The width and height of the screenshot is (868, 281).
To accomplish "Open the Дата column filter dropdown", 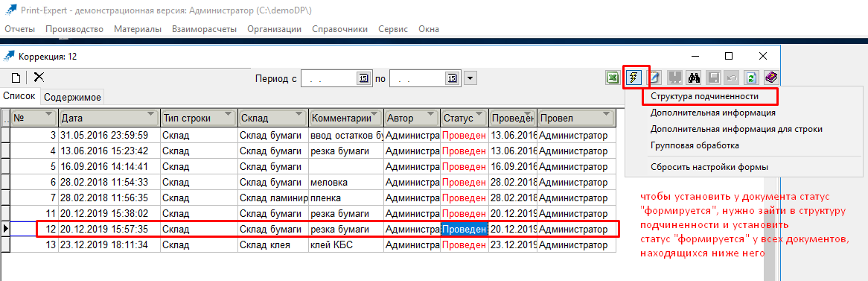I will [151, 113].
